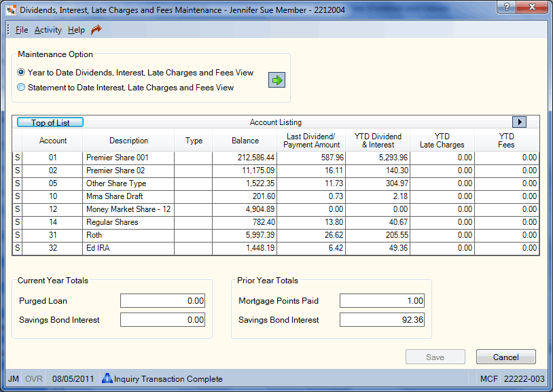Click Current Year Savings Bond Interest field
This screenshot has height=392, width=553.
(162, 320)
